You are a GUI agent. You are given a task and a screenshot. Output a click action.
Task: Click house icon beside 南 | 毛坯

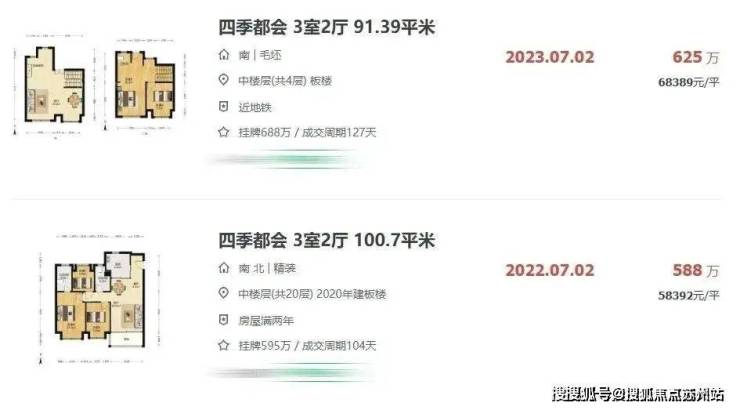point(224,55)
